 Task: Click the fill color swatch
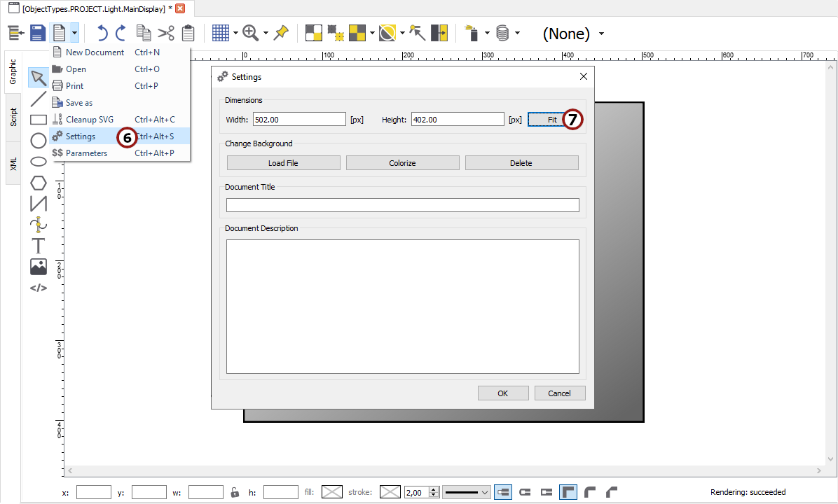click(331, 492)
